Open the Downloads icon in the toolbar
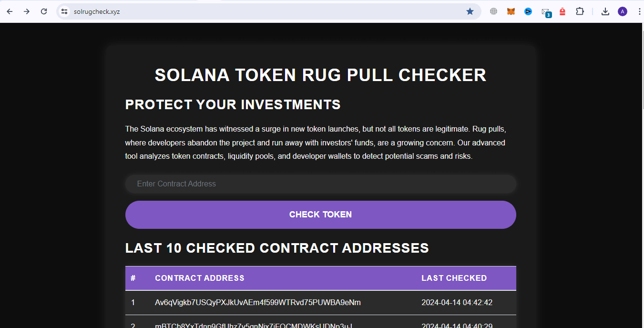 tap(605, 11)
